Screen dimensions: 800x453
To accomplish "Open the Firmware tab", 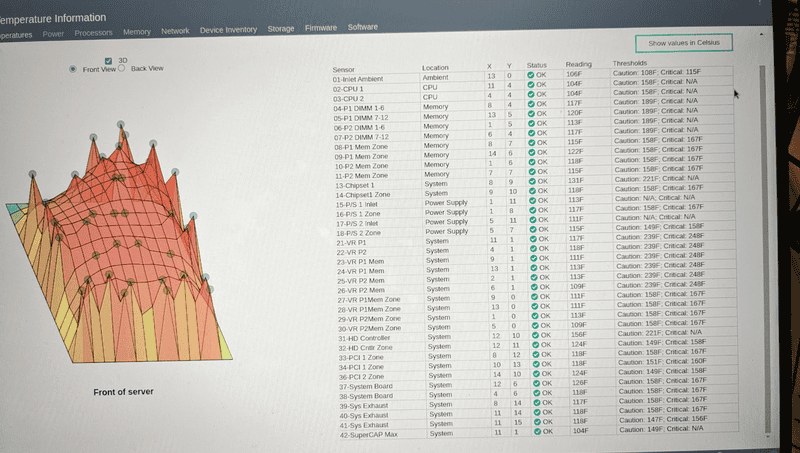I will [x=321, y=28].
